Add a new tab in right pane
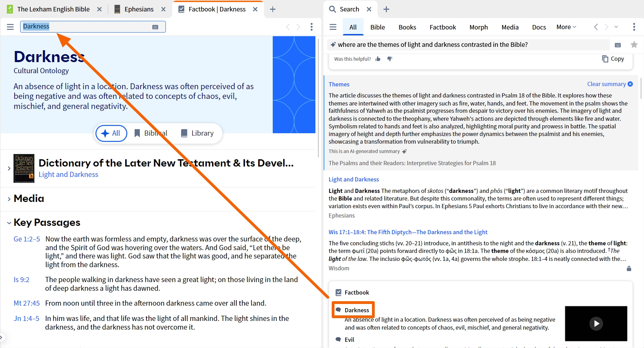The height and width of the screenshot is (348, 644). coord(386,9)
